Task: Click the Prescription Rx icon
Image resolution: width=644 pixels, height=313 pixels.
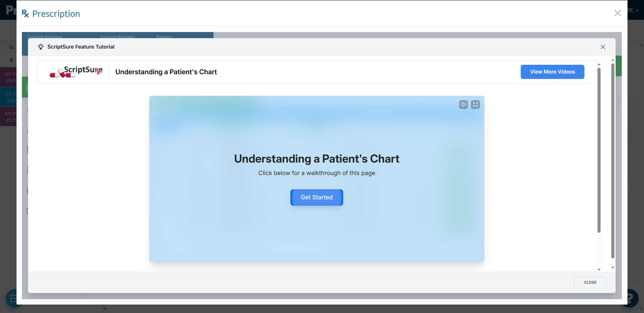Action: (25, 14)
